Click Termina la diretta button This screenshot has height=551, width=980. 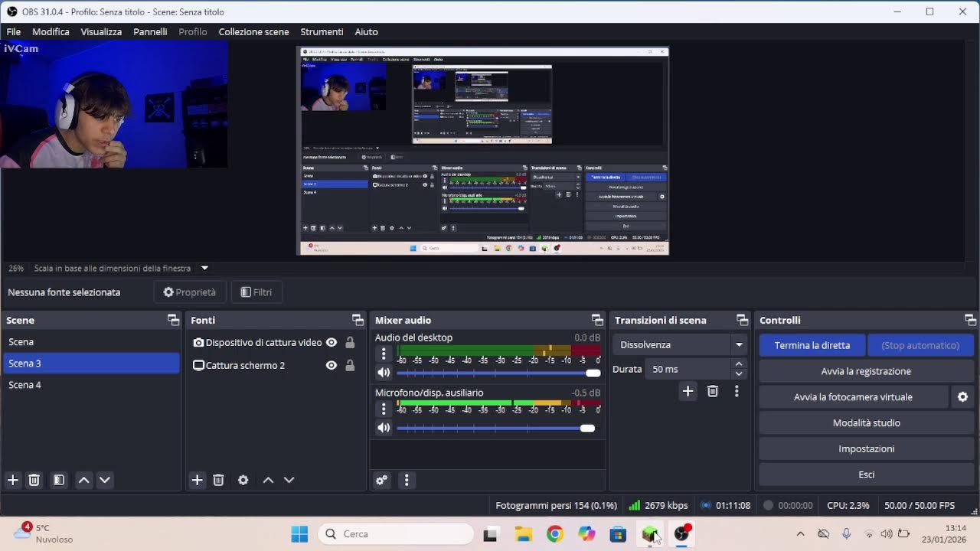[812, 345]
